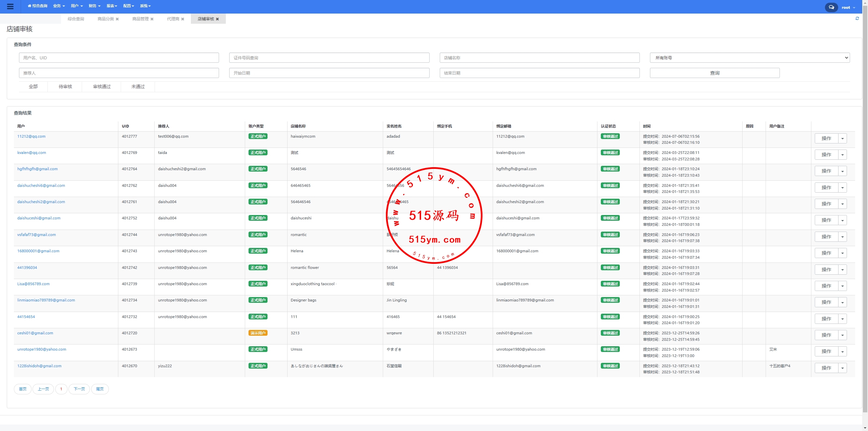Image resolution: width=868 pixels, height=431 pixels.
Task: Close the 店铺审核 tab X icon
Action: point(217,19)
